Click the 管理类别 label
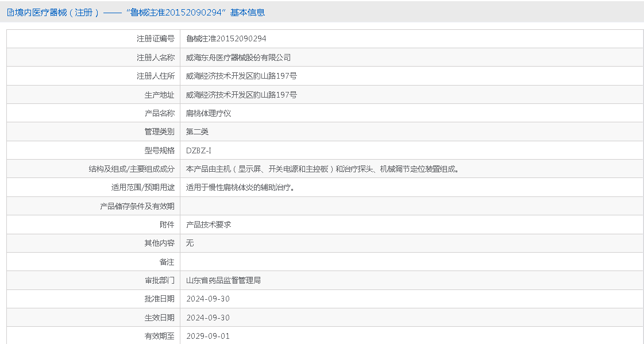This screenshot has width=644, height=344. pos(159,132)
